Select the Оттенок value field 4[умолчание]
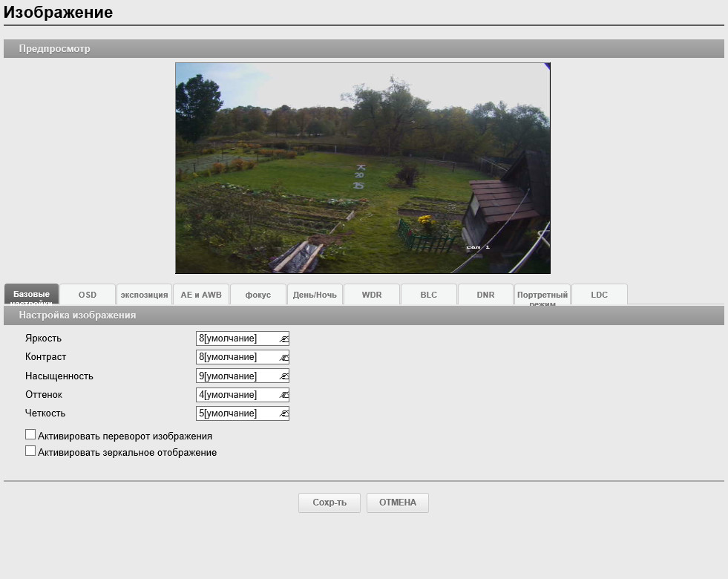728x579 pixels. tap(243, 395)
